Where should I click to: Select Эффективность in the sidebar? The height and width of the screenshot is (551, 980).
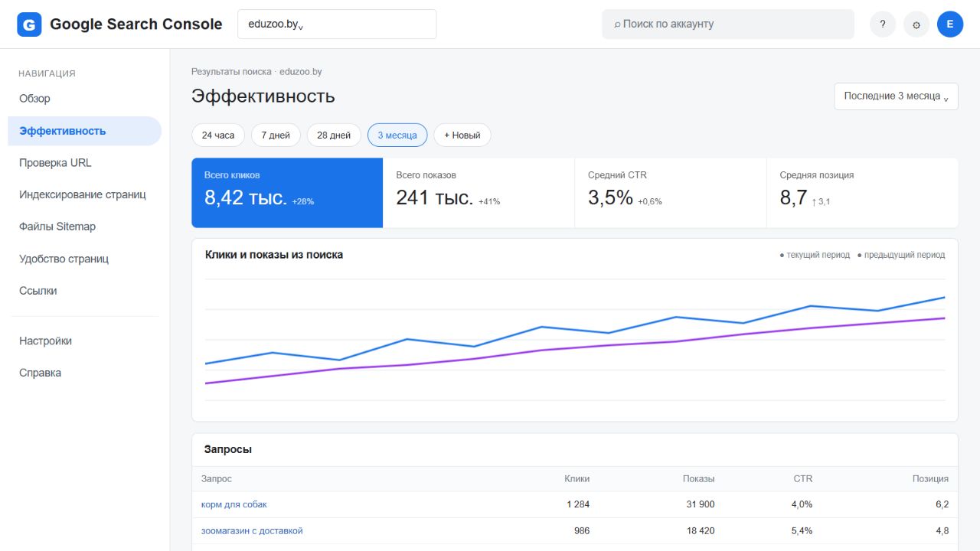click(x=84, y=131)
